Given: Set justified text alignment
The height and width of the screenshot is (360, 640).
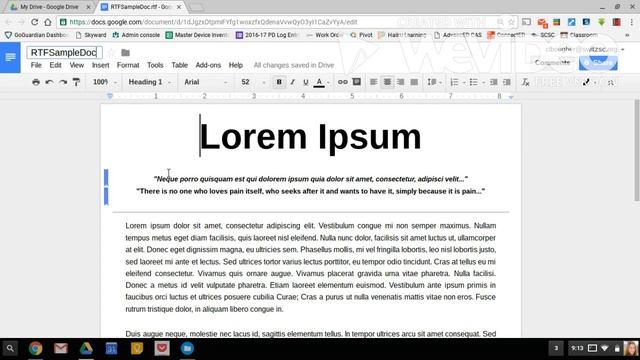Looking at the screenshot, I should pos(414,82).
